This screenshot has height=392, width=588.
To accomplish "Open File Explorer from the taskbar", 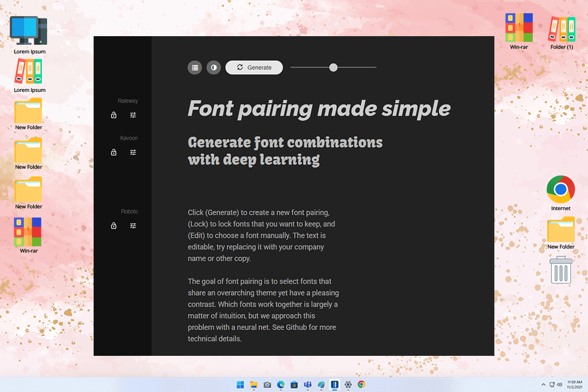I will point(254,385).
